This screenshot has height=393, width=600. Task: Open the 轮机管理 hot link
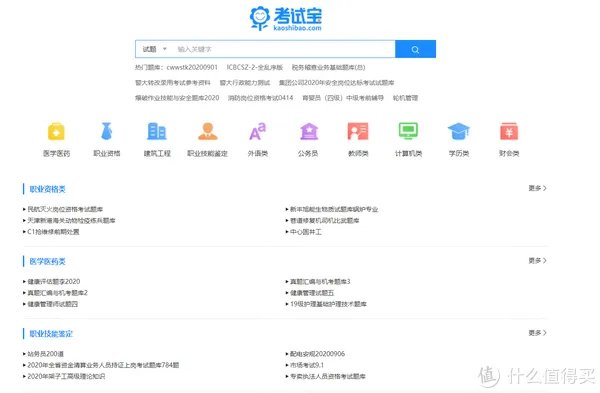(405, 98)
